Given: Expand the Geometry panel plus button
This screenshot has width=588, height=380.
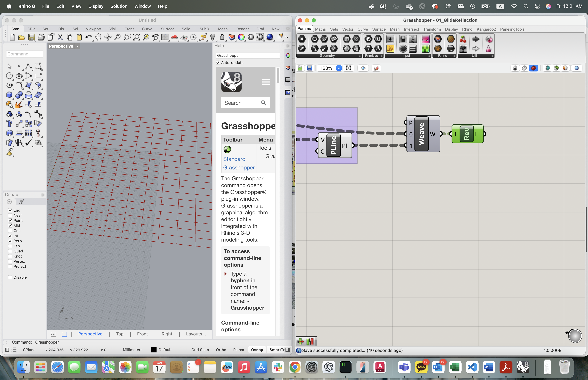Looking at the screenshot, I should click(360, 56).
